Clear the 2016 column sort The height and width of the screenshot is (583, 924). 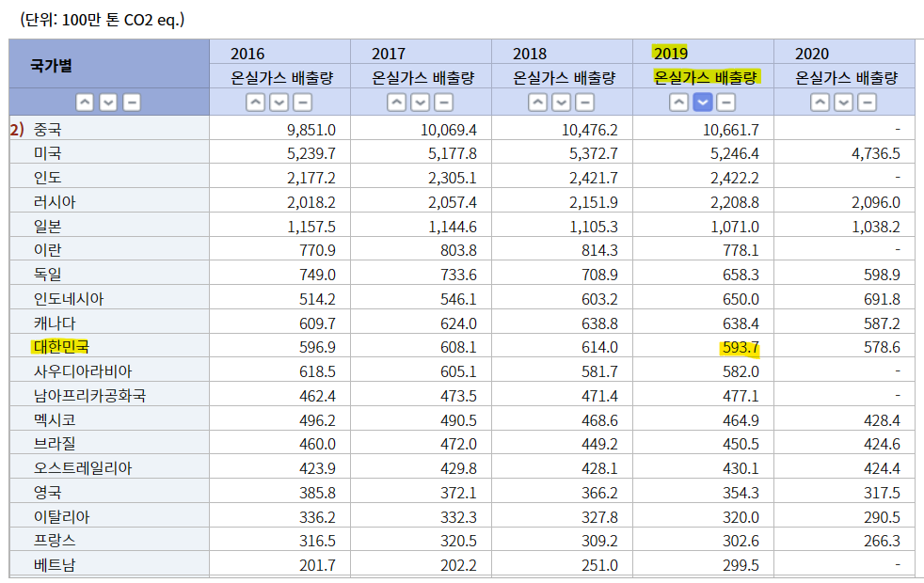[302, 102]
